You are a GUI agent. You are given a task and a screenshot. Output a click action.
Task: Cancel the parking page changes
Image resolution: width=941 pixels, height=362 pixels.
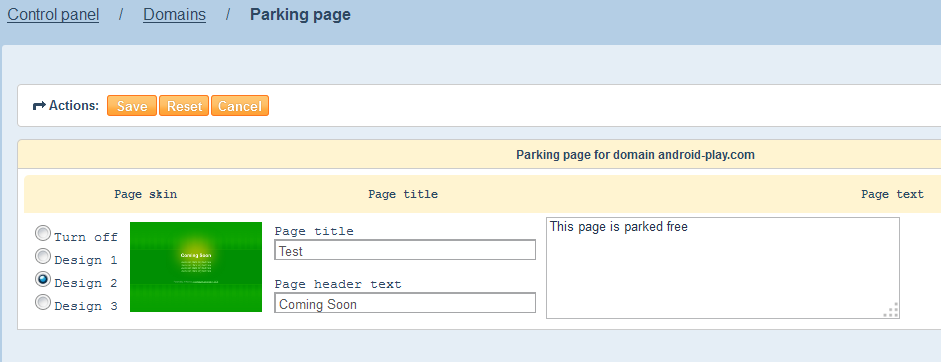tap(239, 106)
